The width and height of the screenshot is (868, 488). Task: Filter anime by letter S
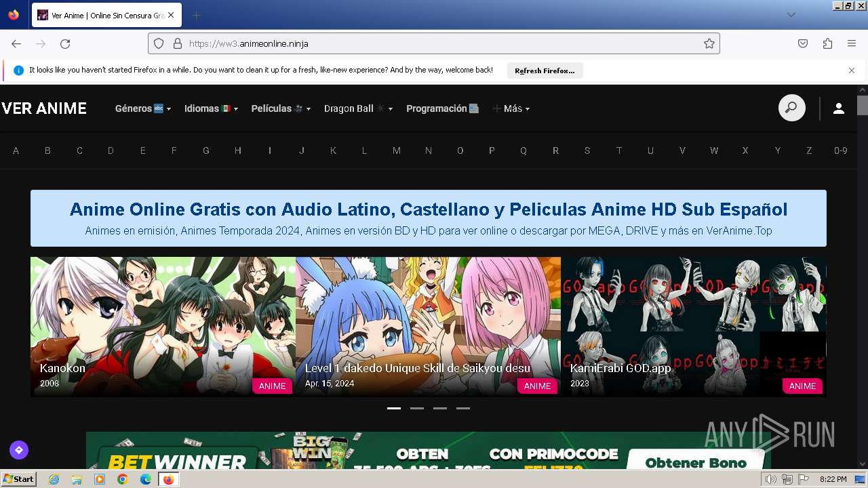pos(587,150)
